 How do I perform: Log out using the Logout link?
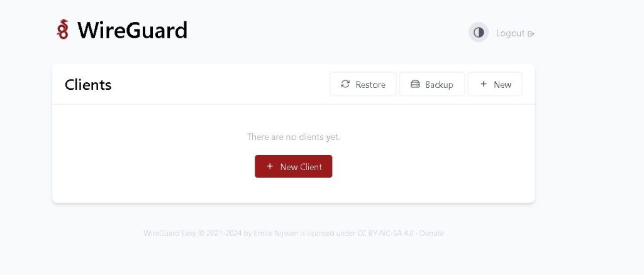point(515,33)
